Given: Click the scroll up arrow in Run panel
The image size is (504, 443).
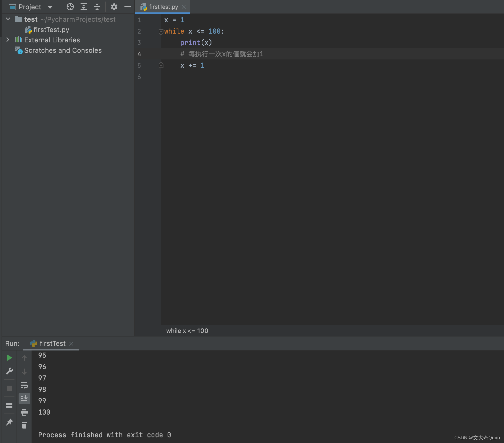Looking at the screenshot, I should click(24, 357).
